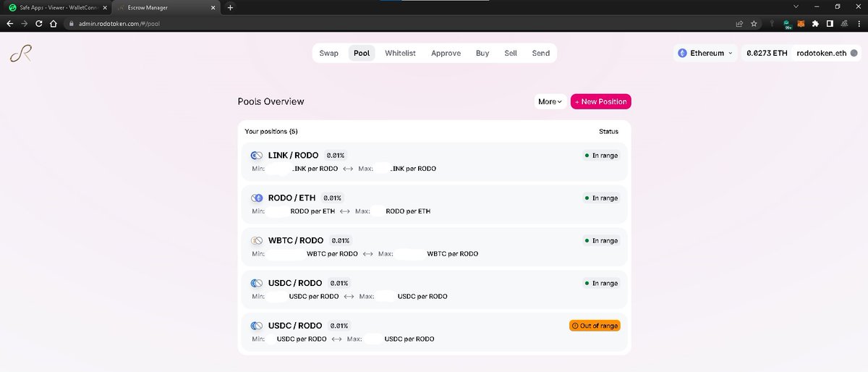Viewport: 868px width, 372px height.
Task: Click In range status on USDC / RODO
Action: [x=601, y=283]
